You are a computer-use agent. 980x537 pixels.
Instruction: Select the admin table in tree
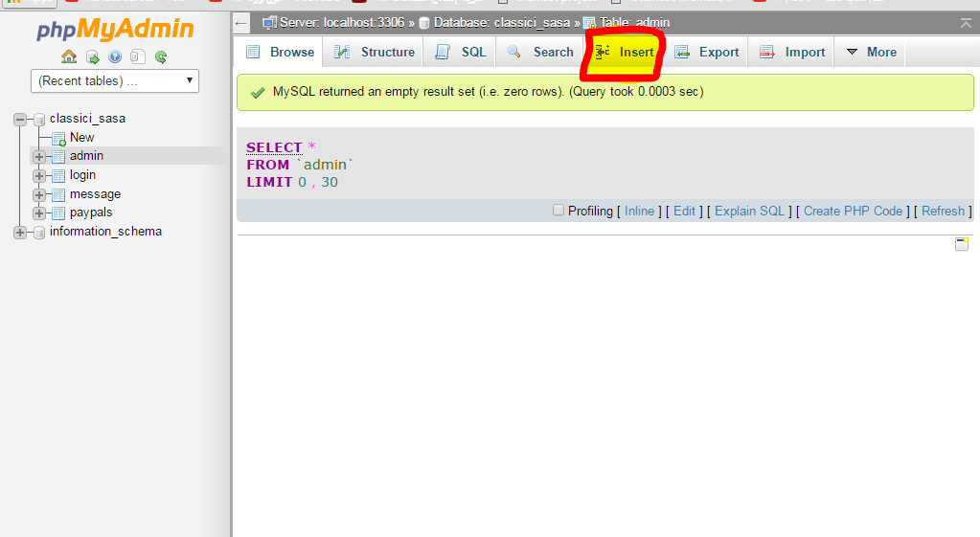tap(87, 156)
